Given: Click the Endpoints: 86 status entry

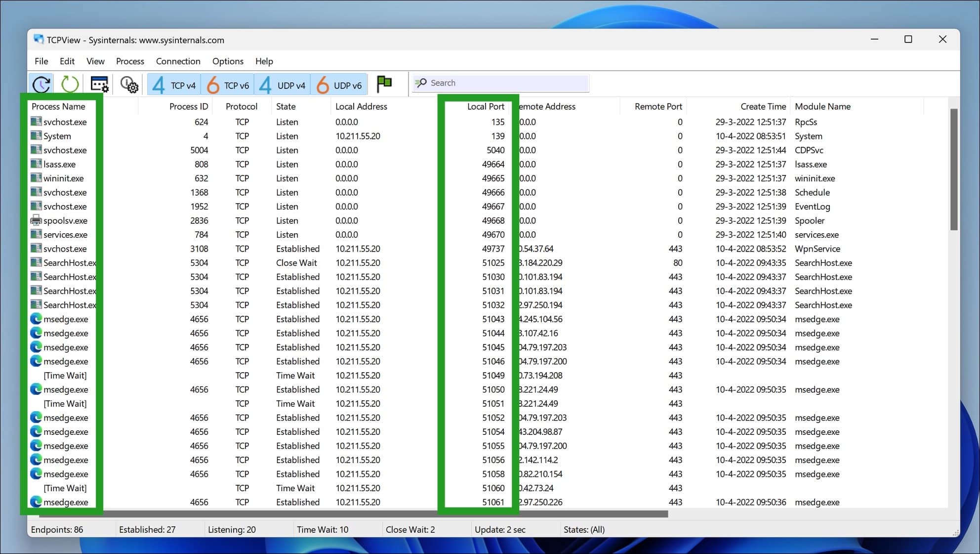Looking at the screenshot, I should coord(57,529).
